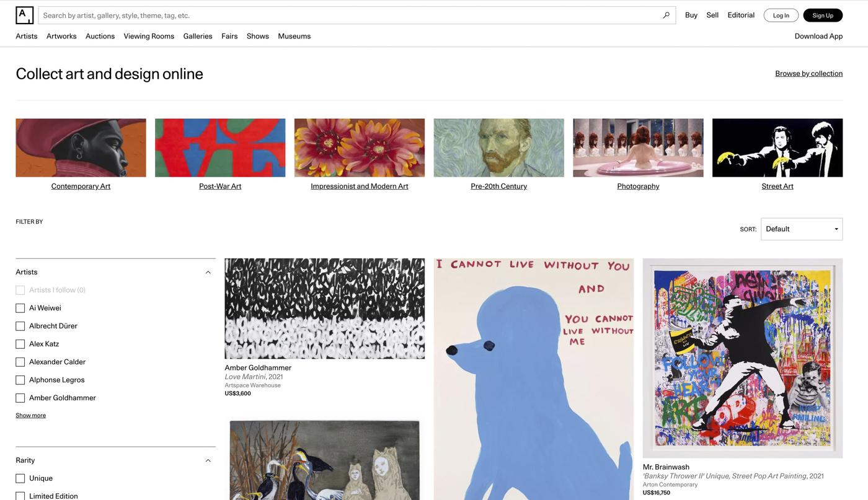Open the Shows menu item
Viewport: 868px width, 500px height.
point(258,36)
